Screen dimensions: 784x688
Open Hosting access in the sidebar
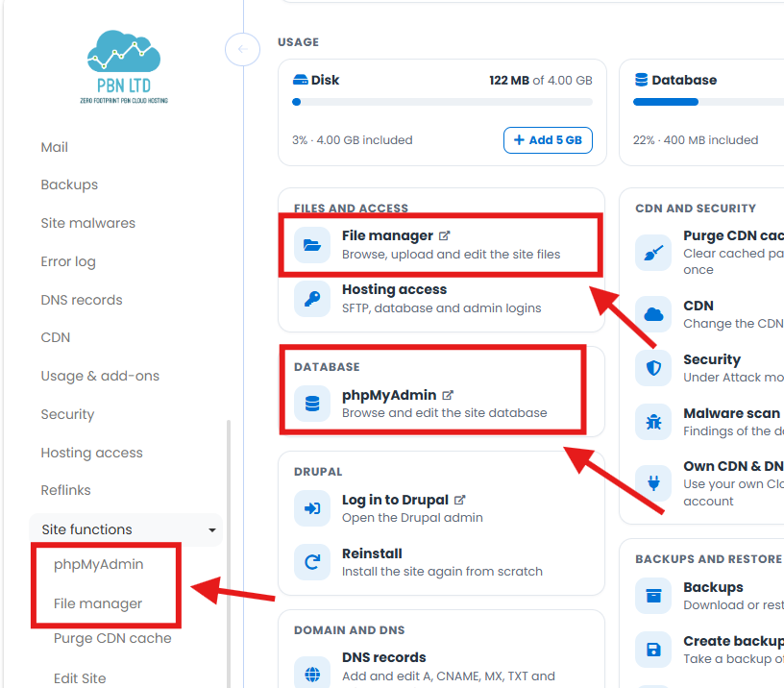[91, 453]
